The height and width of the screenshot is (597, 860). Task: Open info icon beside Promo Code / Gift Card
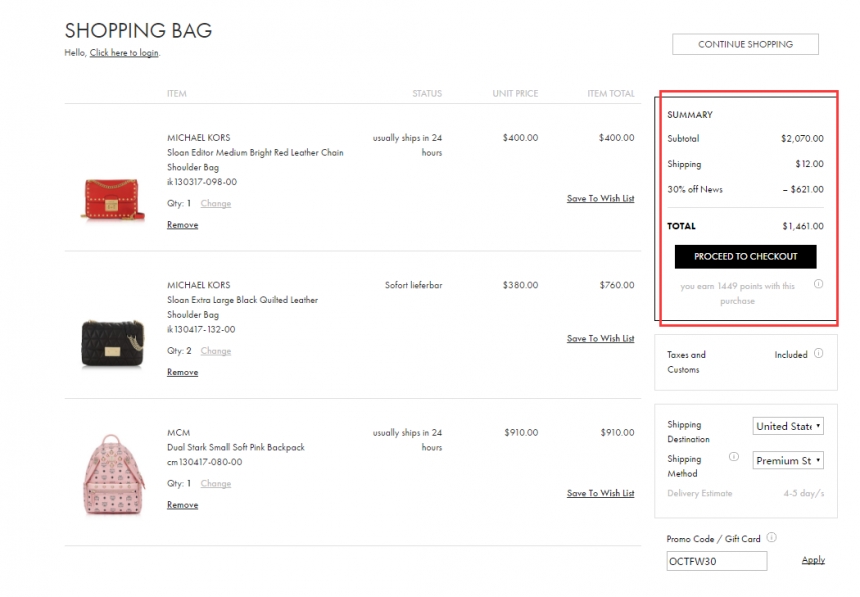(771, 538)
